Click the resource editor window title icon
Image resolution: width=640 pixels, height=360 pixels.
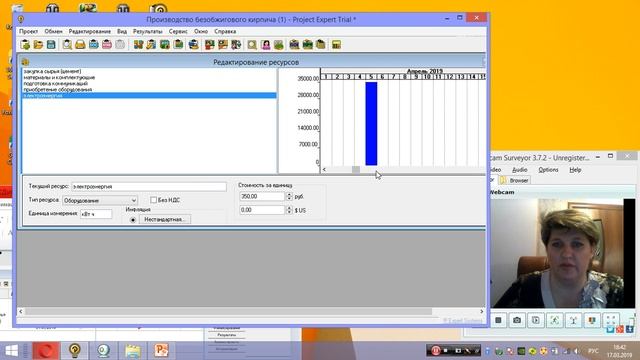pos(25,62)
